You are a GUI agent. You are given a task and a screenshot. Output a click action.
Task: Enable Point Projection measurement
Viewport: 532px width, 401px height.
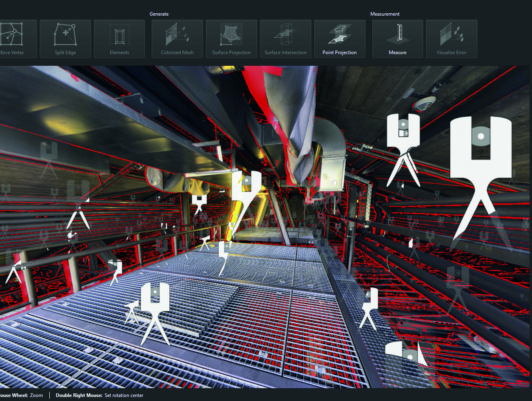pos(339,39)
